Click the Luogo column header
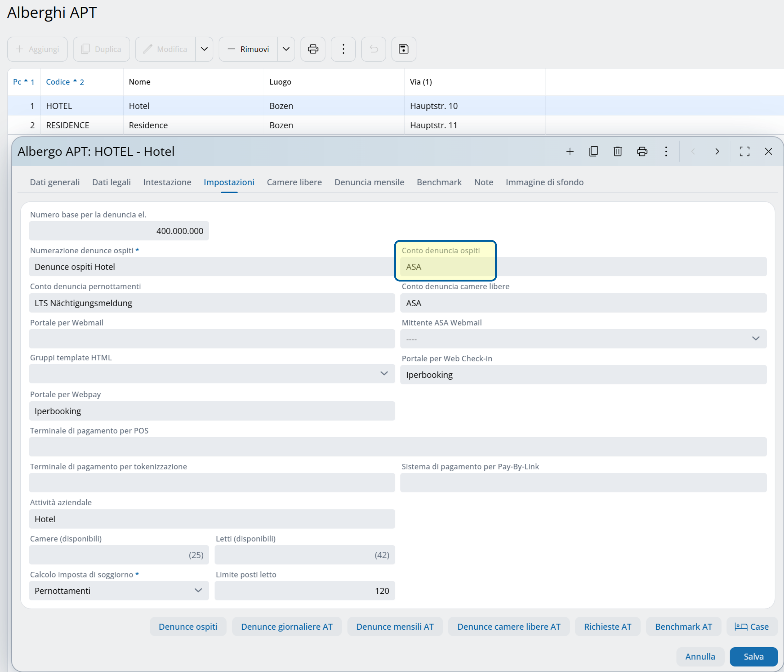This screenshot has width=784, height=672. click(334, 82)
